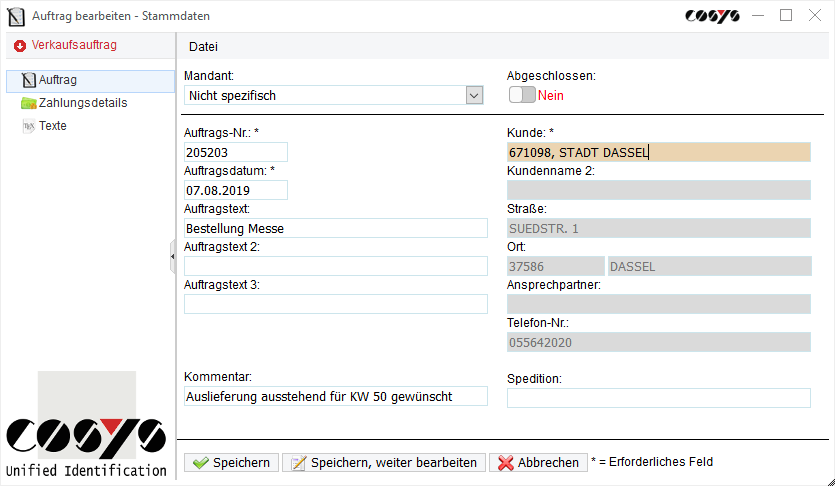835x486 pixels.
Task: Click the COSYS logo in the title bar
Action: [x=712, y=16]
